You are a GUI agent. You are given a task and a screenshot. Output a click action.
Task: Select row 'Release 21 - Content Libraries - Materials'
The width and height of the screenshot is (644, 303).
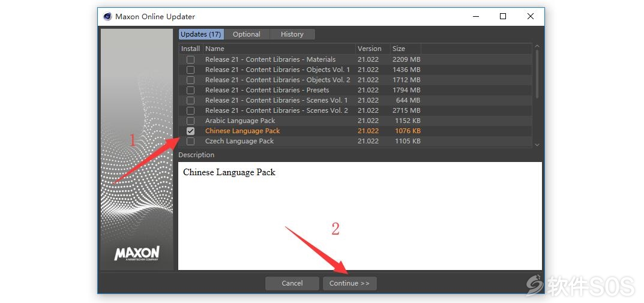pos(355,59)
